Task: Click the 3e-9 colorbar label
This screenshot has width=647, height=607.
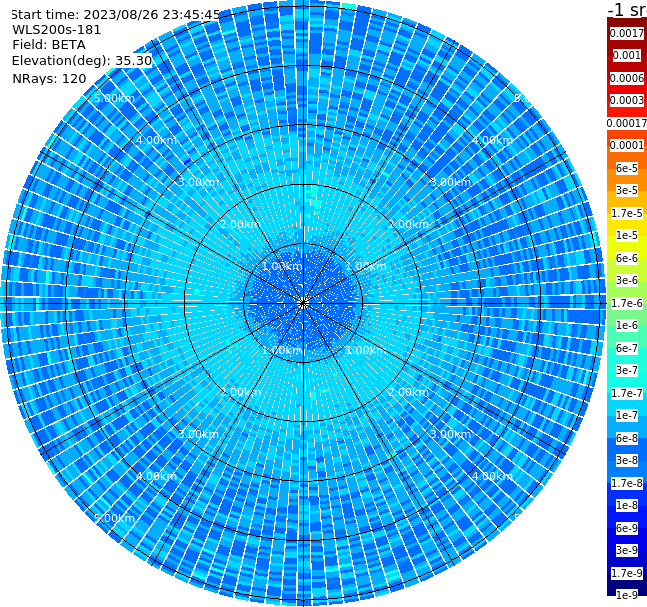Action: click(627, 550)
